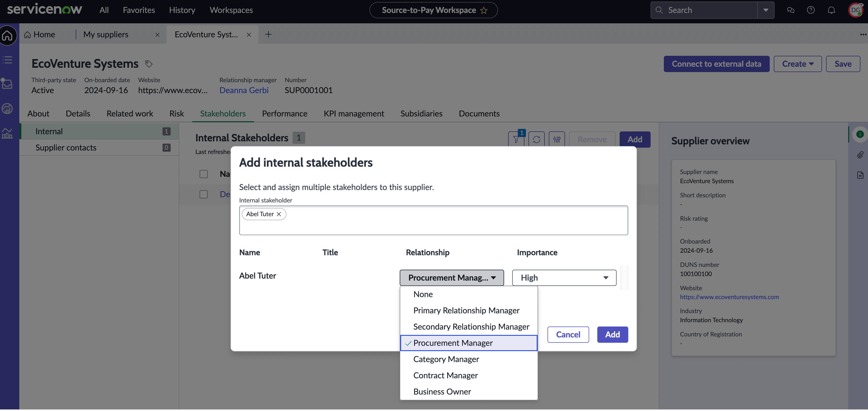Screen dimensions: 868x411
Task: Click inside the Internal stakeholder field
Action: click(433, 220)
